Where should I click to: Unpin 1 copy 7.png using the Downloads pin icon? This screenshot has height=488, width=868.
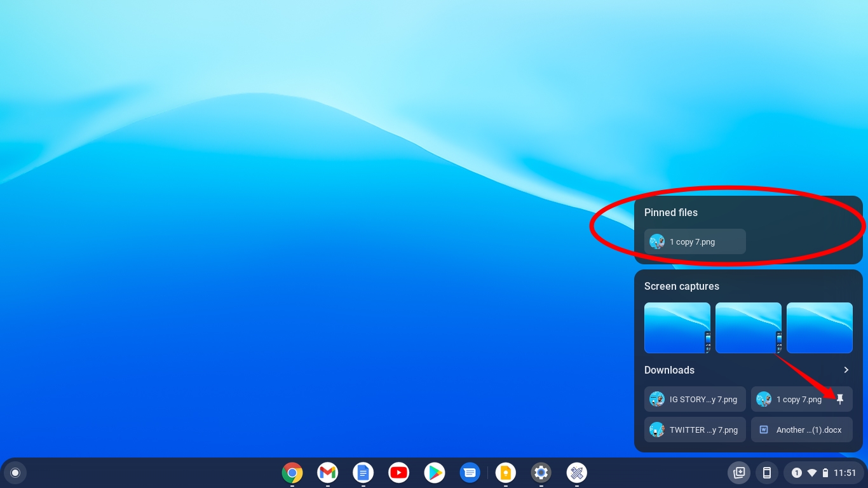pos(840,399)
